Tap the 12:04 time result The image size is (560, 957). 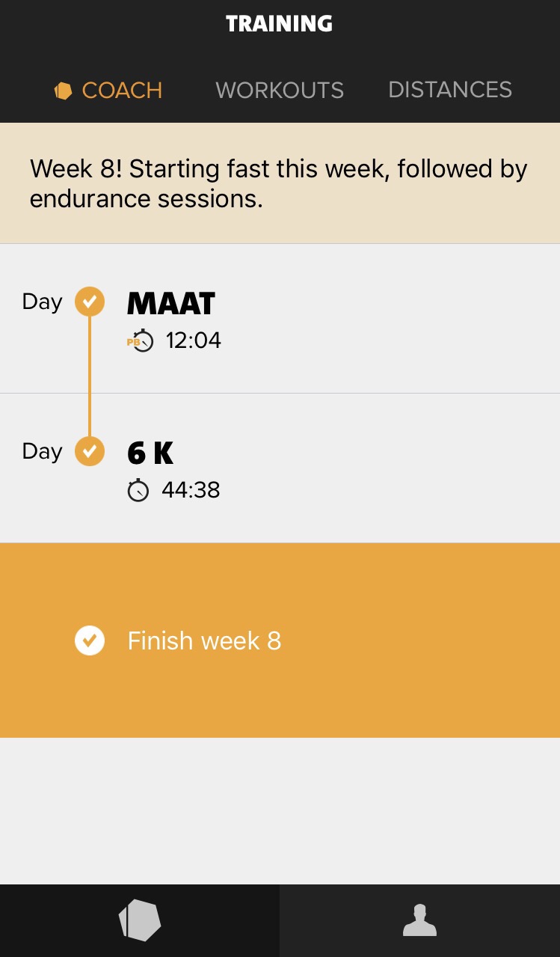(194, 341)
